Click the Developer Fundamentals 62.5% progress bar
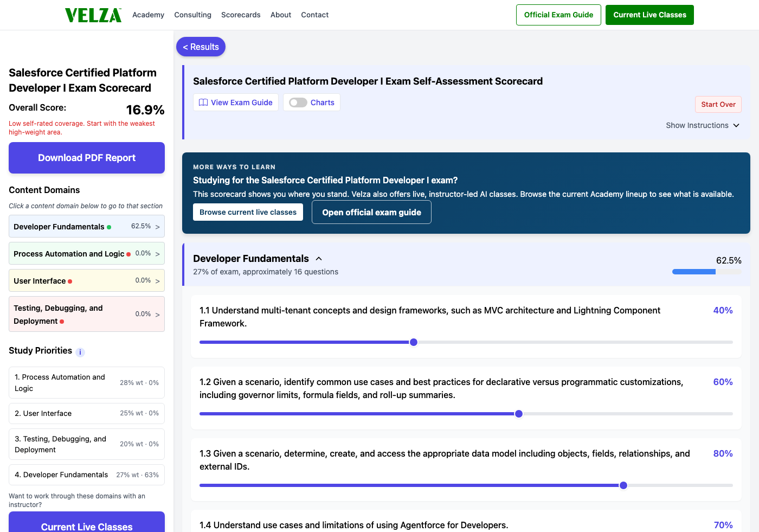This screenshot has width=759, height=532. point(707,272)
